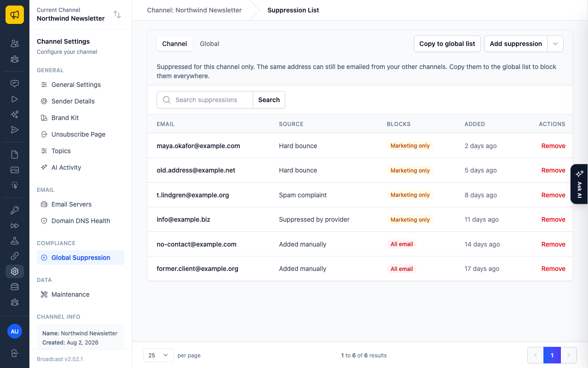The image size is (588, 368).
Task: Open General Settings in sidebar
Action: (x=80, y=85)
